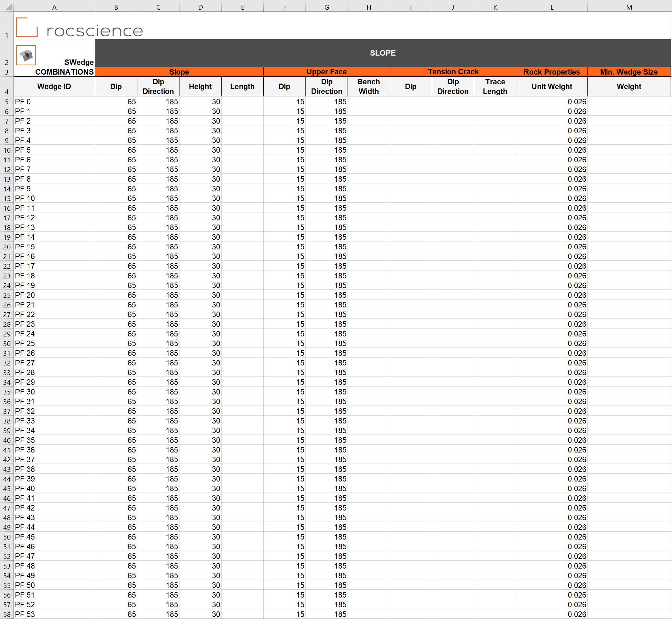This screenshot has height=619, width=672.
Task: Select the PF 53 cell
Action: point(54,614)
